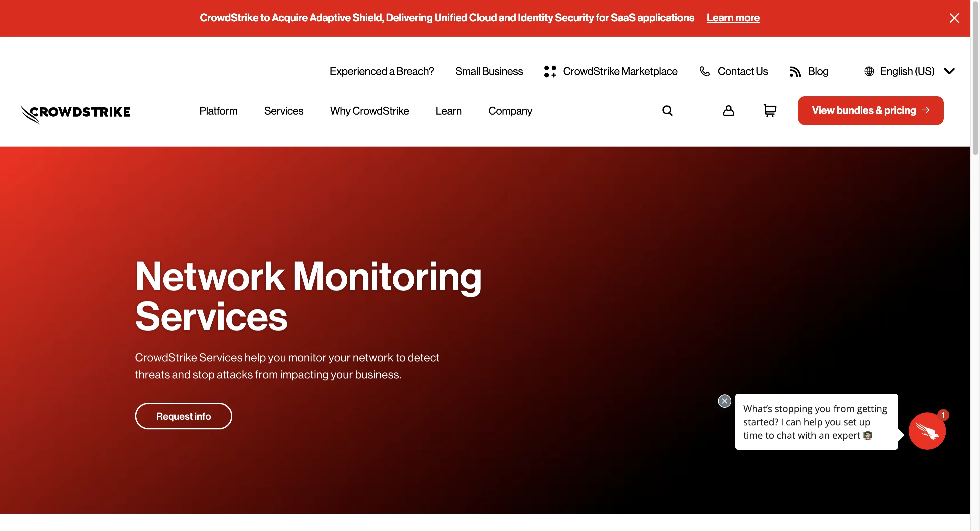This screenshot has width=980, height=531.
Task: Open the shopping cart icon
Action: (x=770, y=111)
